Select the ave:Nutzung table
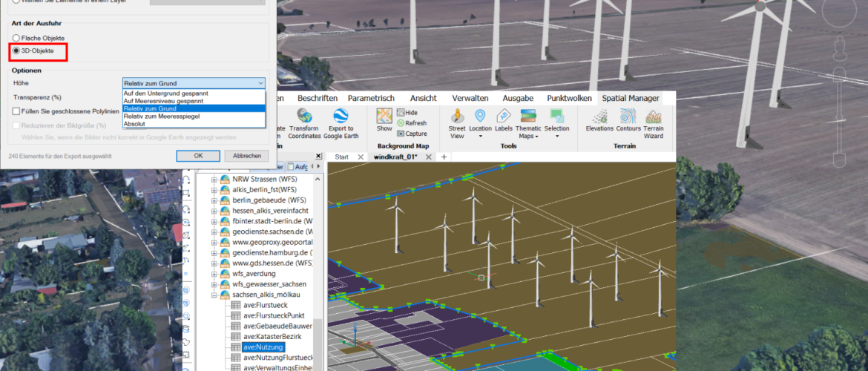868x371 pixels. point(263,347)
